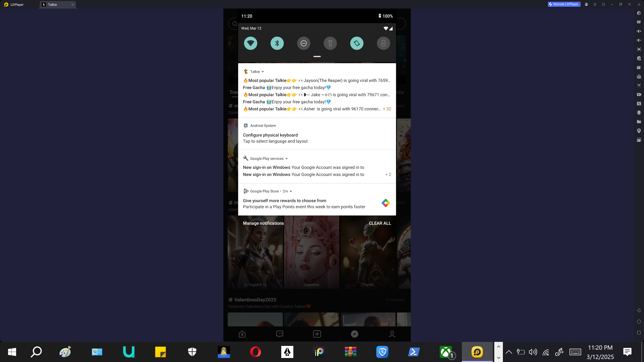The height and width of the screenshot is (362, 644).
Task: Toggle Battery Saver quick setting tile
Action: point(383,43)
